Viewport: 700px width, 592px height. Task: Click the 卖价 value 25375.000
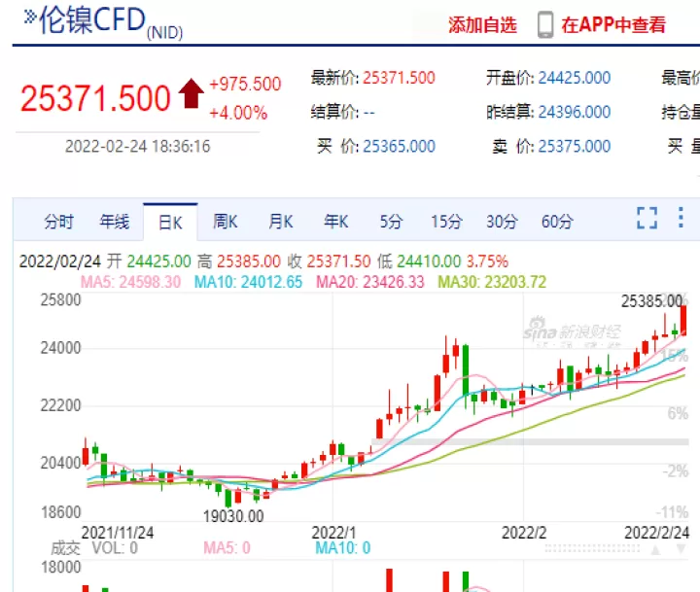click(575, 147)
